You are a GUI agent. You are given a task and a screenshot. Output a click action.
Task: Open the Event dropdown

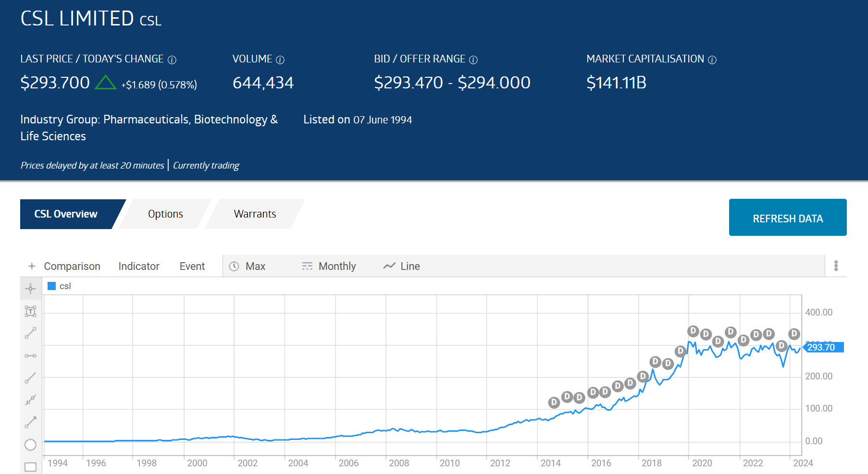point(192,266)
